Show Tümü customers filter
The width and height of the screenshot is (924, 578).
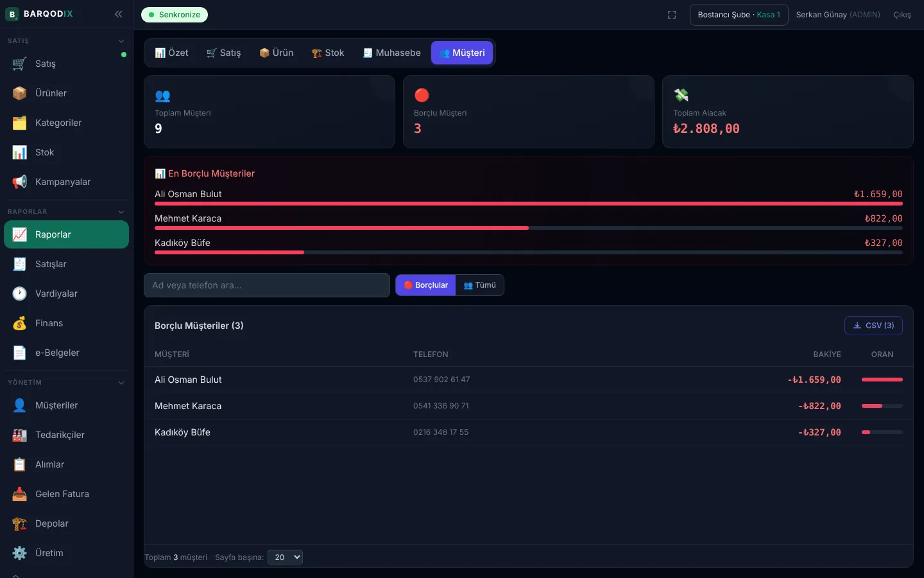(x=480, y=285)
